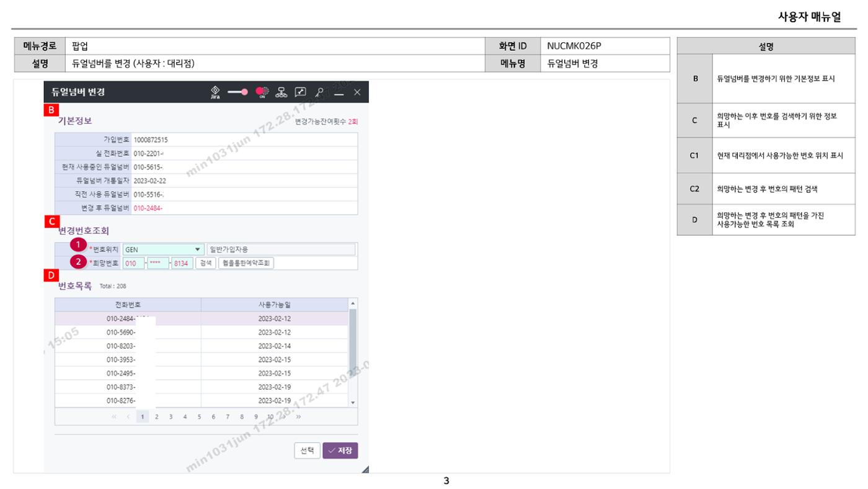The width and height of the screenshot is (868, 489).
Task: Go to page 9 of number list
Action: point(256,416)
